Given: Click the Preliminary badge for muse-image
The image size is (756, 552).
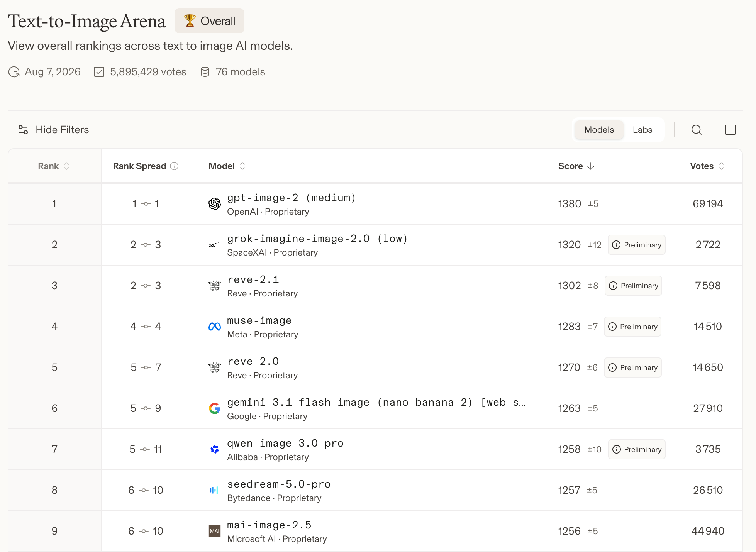Looking at the screenshot, I should [x=632, y=327].
